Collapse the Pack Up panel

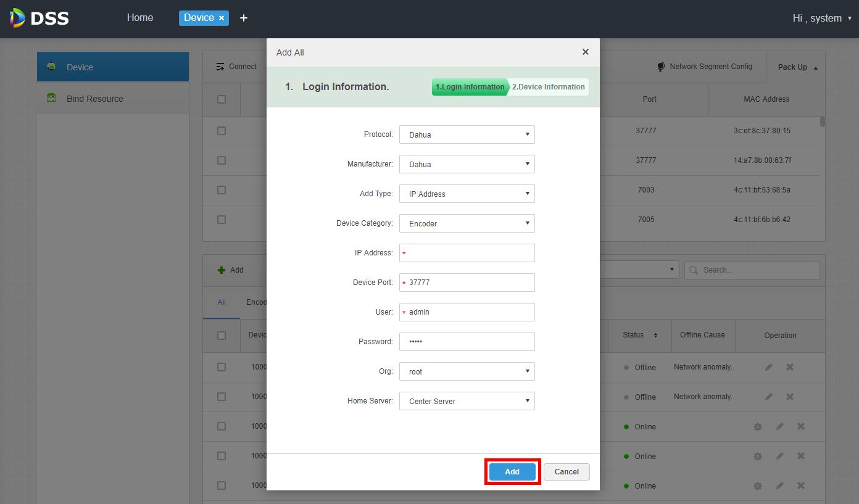coord(798,67)
